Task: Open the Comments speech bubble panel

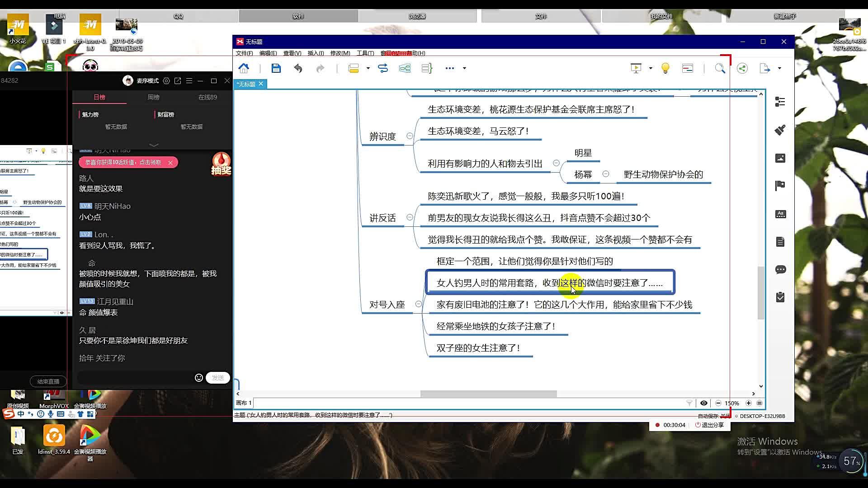Action: [780, 270]
